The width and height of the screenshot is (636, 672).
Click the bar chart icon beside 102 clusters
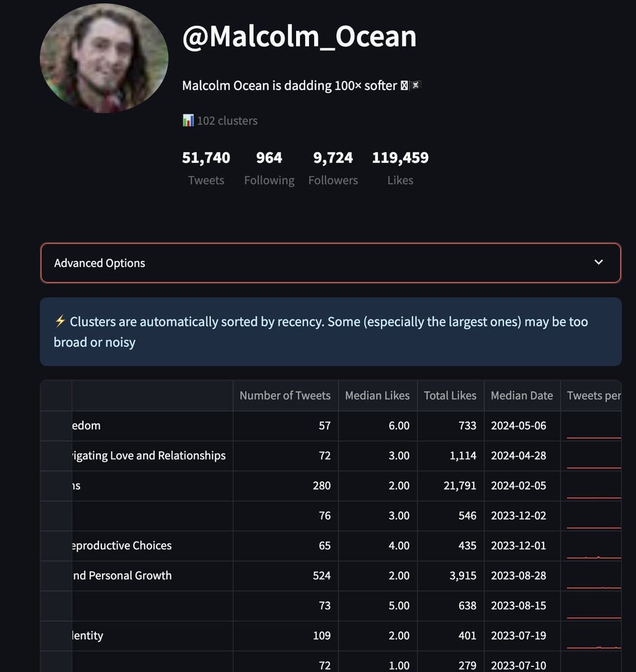[x=188, y=120]
